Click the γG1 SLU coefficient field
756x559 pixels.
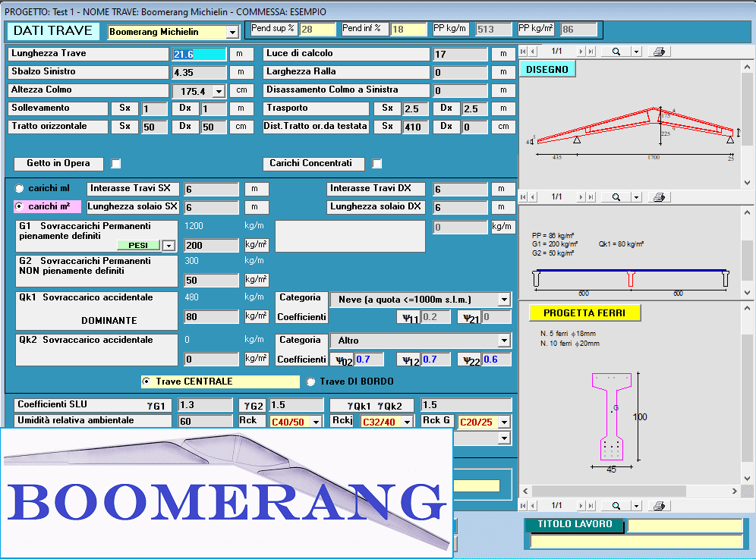pyautogui.click(x=205, y=405)
